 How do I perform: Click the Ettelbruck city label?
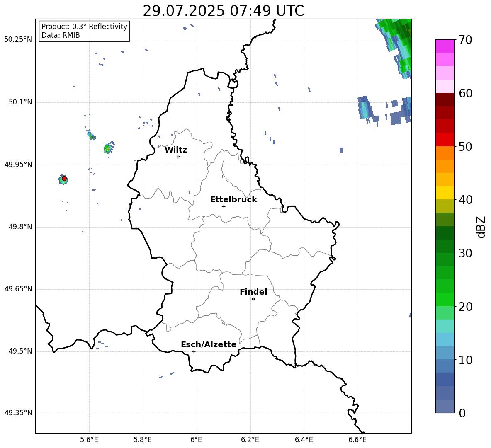click(x=233, y=200)
